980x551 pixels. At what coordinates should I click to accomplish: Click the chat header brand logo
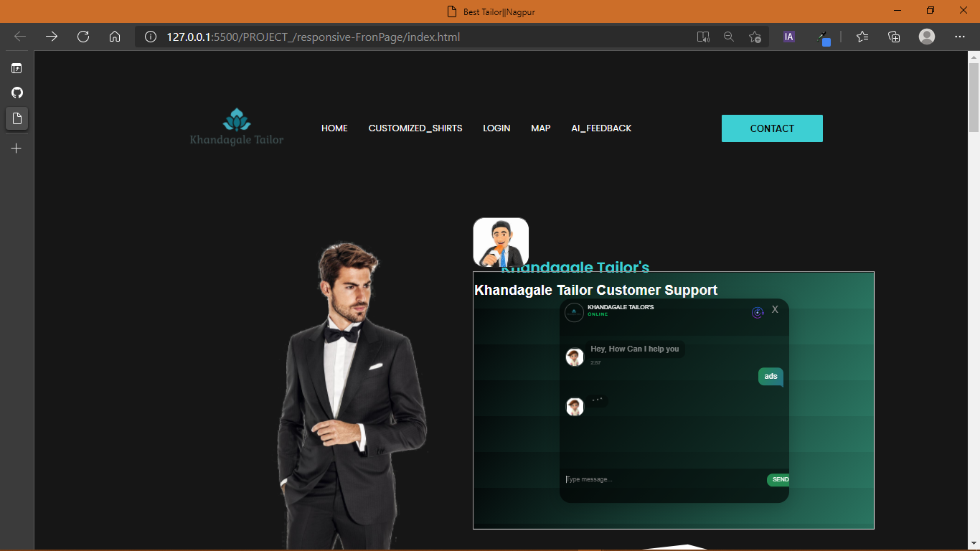click(574, 312)
